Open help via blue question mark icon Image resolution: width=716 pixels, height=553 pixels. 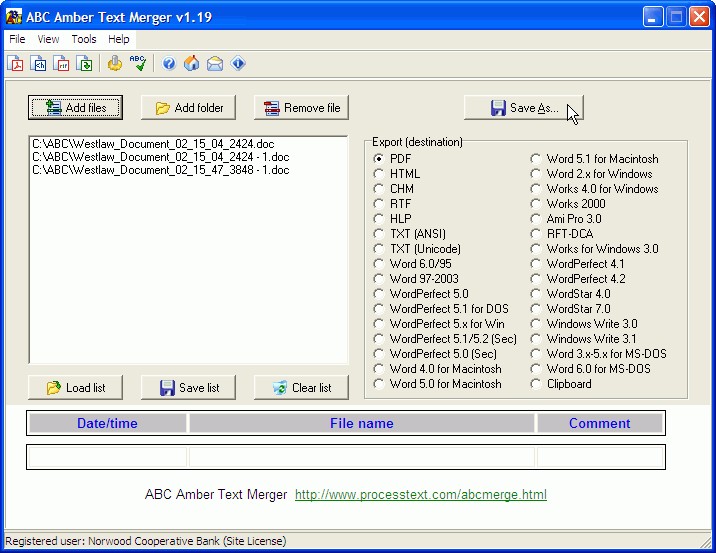[x=169, y=64]
